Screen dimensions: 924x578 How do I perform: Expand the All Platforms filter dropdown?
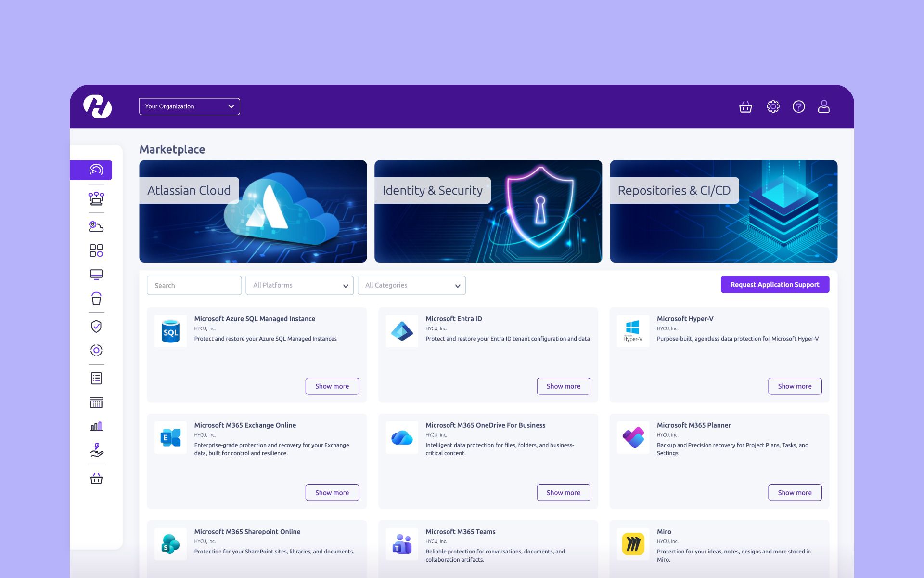(x=299, y=285)
